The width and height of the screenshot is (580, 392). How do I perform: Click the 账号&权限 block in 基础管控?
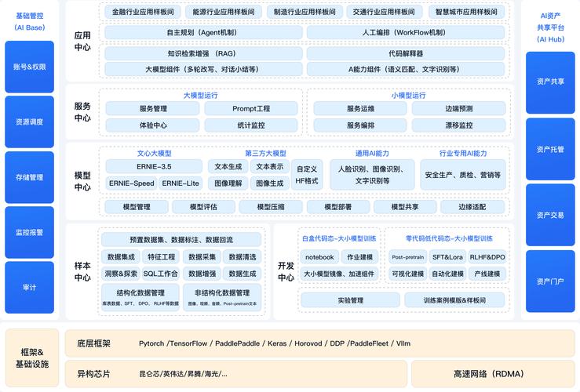click(29, 67)
